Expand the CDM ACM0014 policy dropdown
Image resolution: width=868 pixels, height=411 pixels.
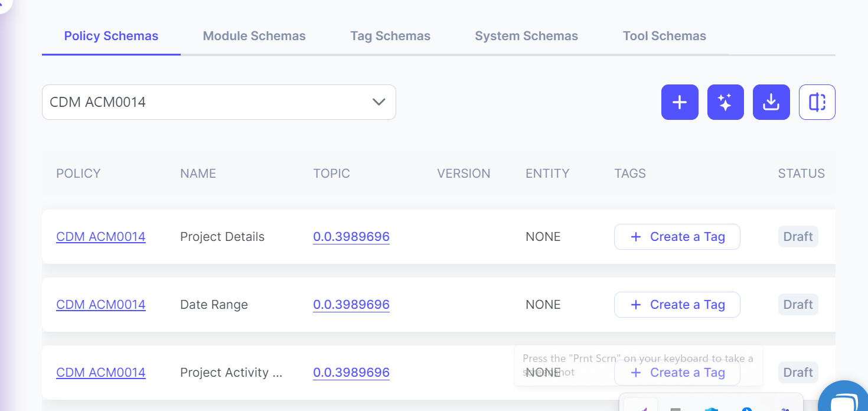point(218,102)
